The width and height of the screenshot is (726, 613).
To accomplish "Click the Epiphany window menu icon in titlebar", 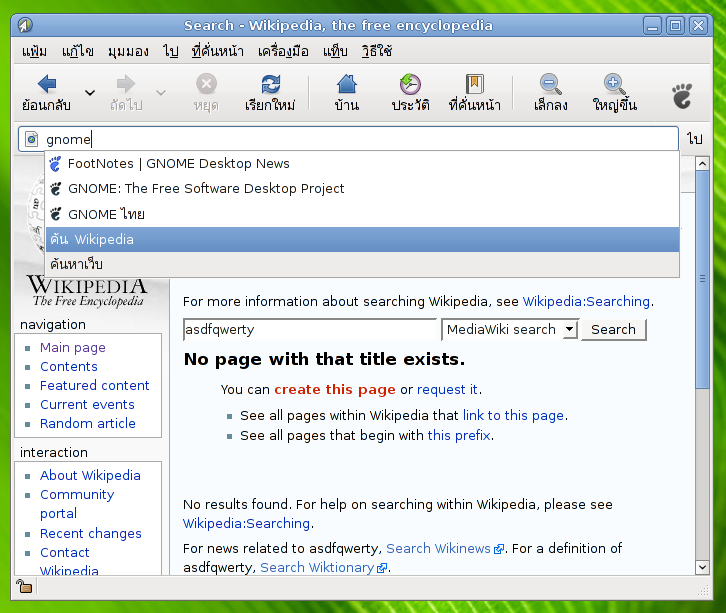I will coord(25,25).
